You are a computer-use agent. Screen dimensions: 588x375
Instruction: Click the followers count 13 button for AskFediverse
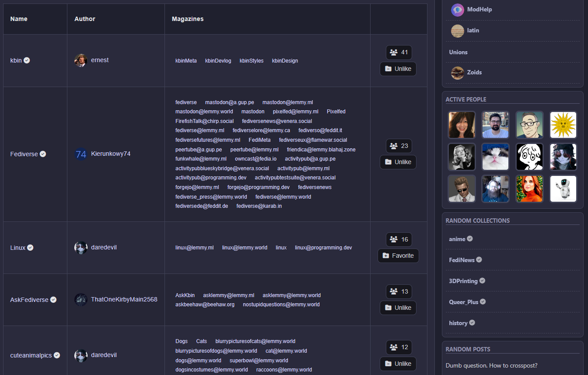[399, 291]
